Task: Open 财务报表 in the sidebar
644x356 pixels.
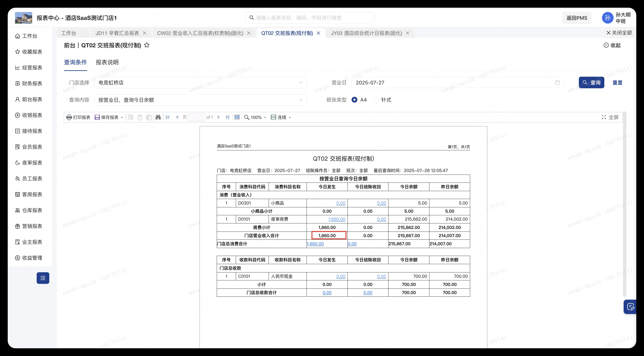Action: click(29, 84)
